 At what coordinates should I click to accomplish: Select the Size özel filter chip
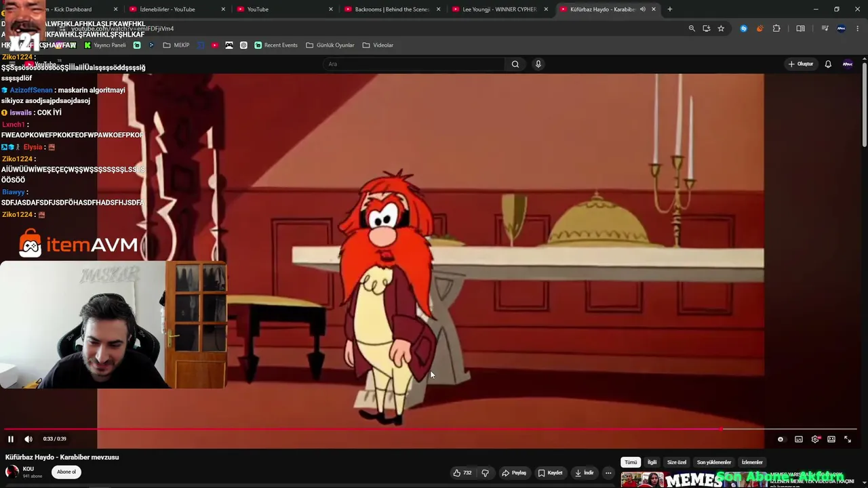pos(677,462)
